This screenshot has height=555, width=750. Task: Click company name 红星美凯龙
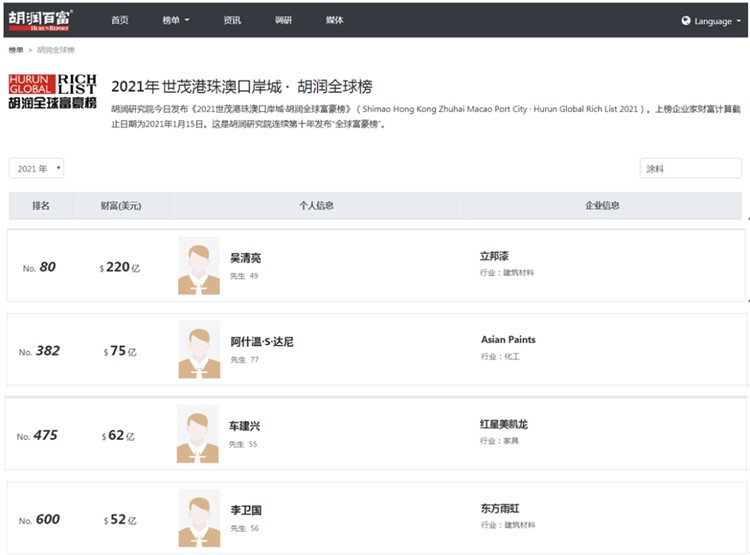504,424
